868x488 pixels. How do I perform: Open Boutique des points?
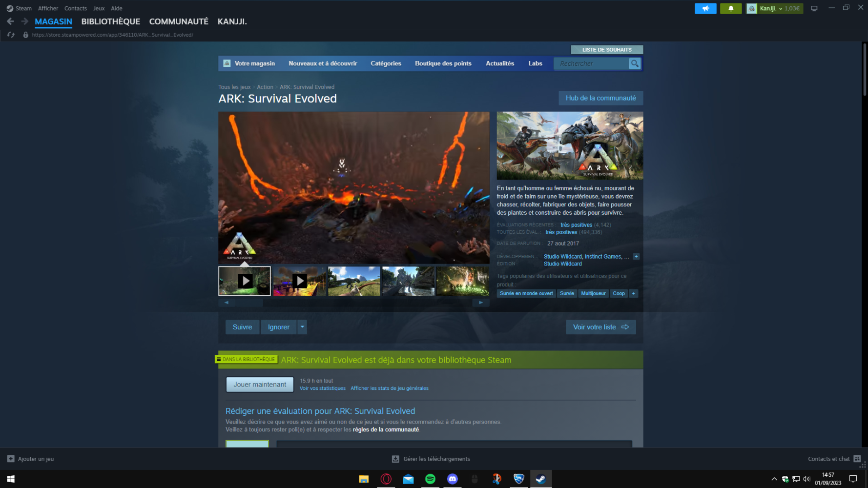click(x=443, y=63)
